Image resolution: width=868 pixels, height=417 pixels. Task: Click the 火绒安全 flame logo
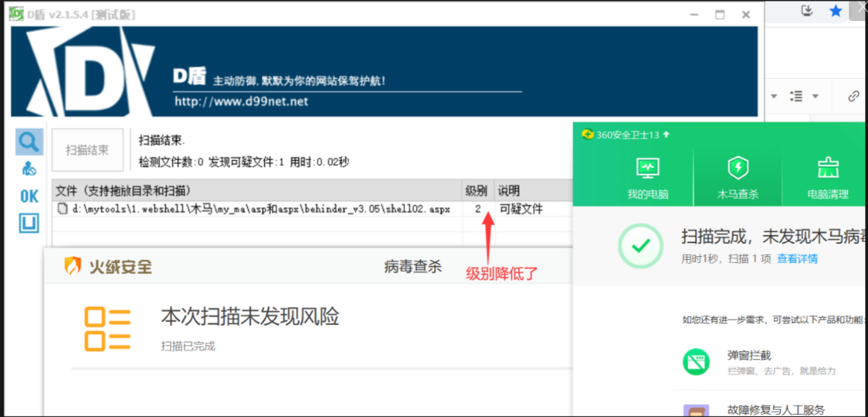tap(73, 266)
